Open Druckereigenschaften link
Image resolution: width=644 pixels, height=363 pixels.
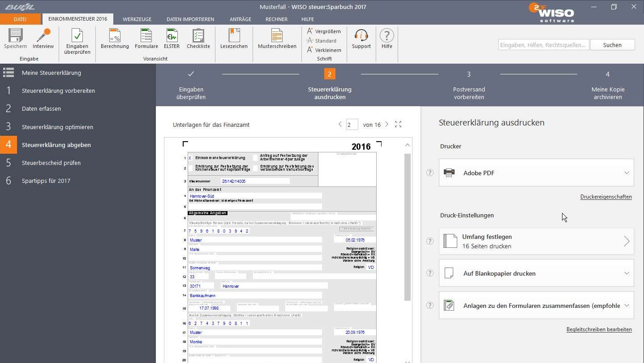(x=606, y=197)
